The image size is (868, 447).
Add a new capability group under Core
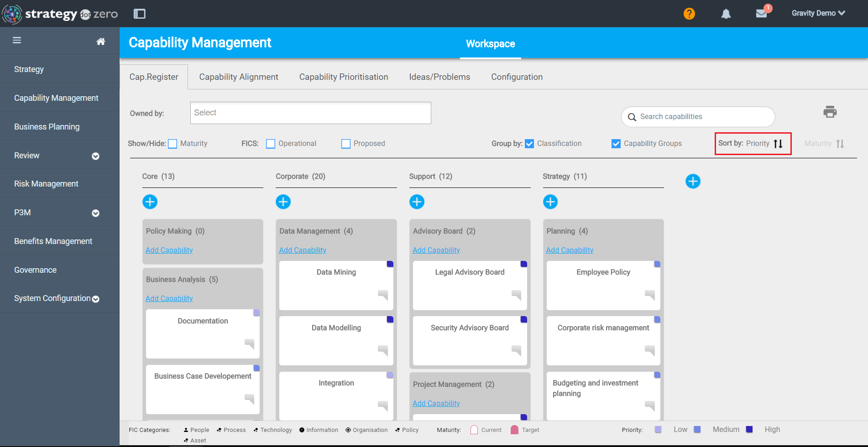coord(150,202)
